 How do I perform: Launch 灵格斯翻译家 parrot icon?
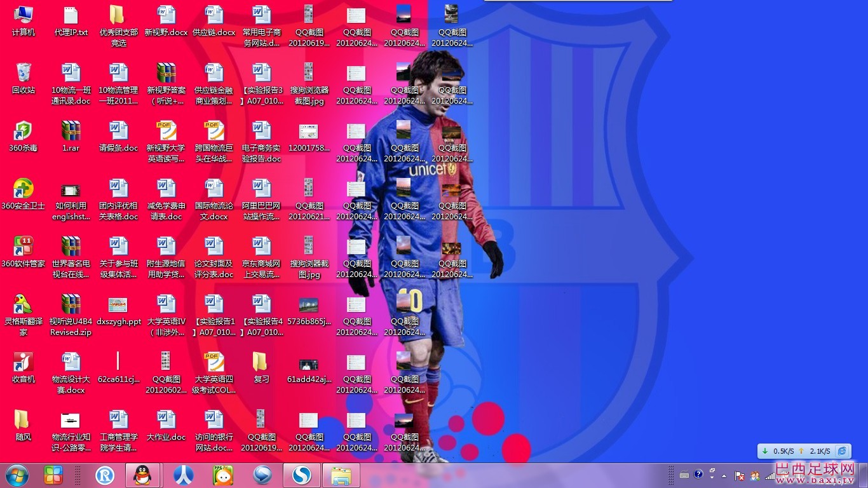[24, 315]
